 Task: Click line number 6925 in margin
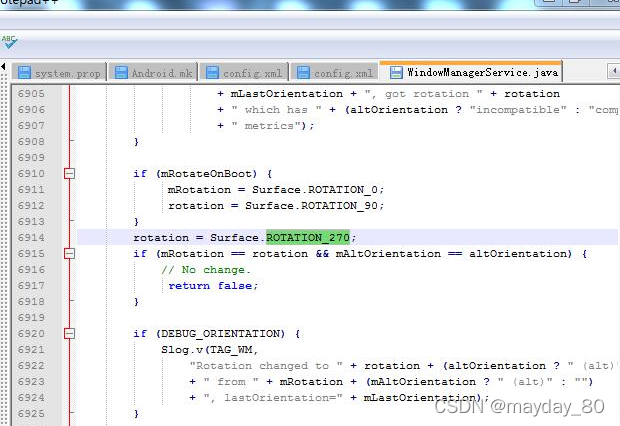(x=31, y=413)
